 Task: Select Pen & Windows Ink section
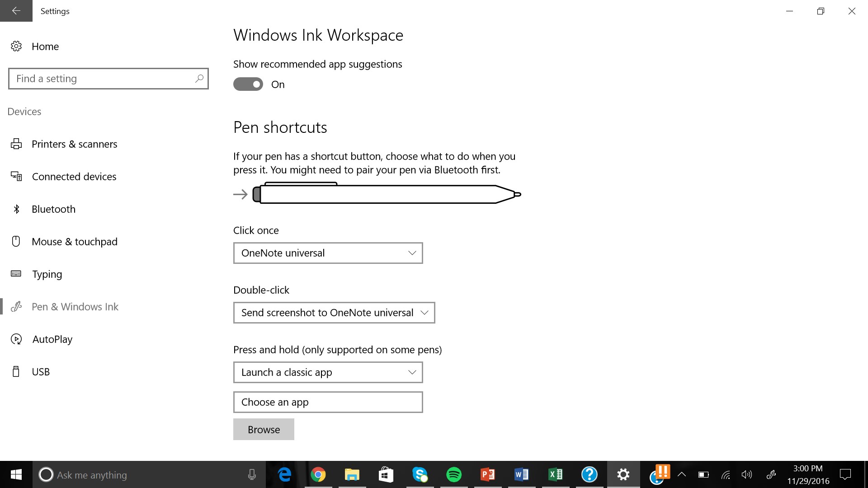75,307
